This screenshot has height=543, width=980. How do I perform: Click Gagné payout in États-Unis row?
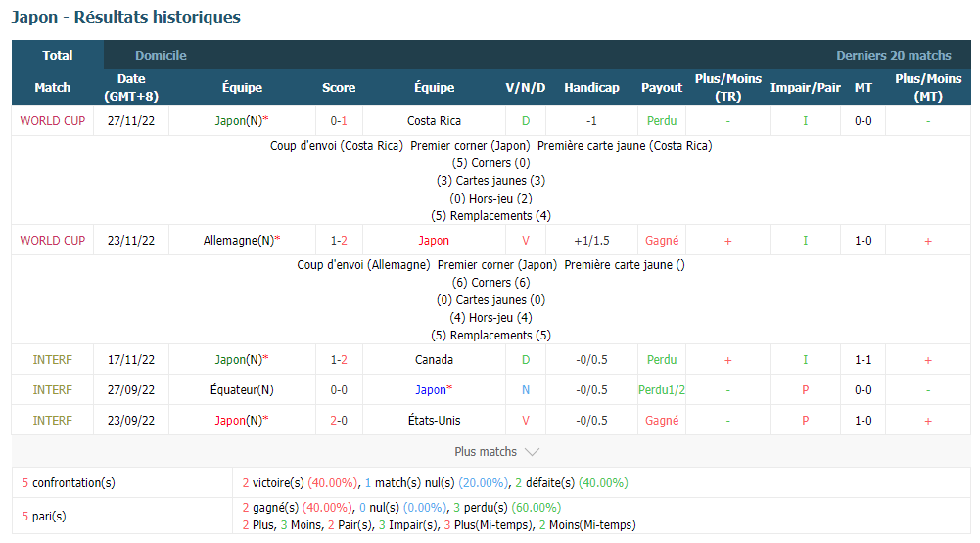click(661, 420)
